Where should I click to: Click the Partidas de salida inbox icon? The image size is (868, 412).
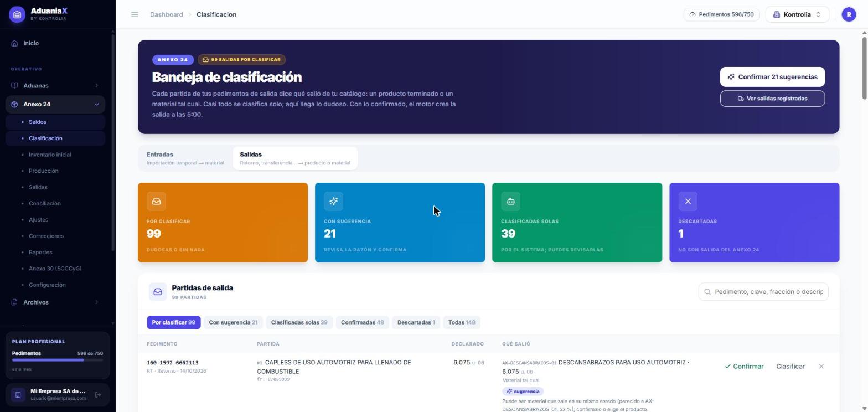[158, 292]
